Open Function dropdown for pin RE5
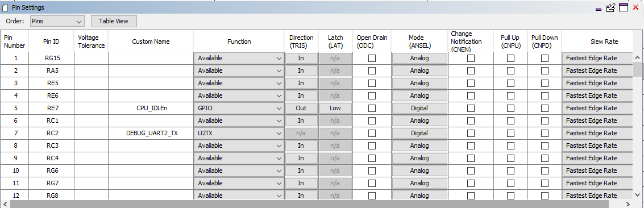644x208 pixels. 239,84
